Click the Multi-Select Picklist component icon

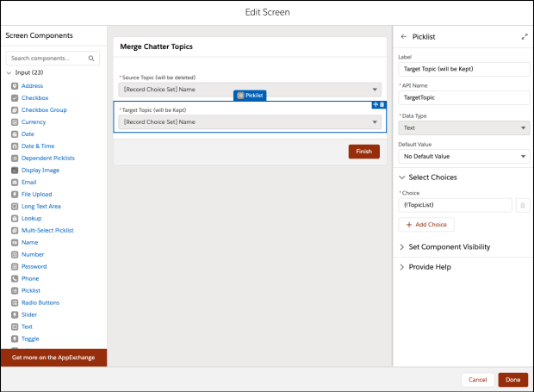[15, 231]
